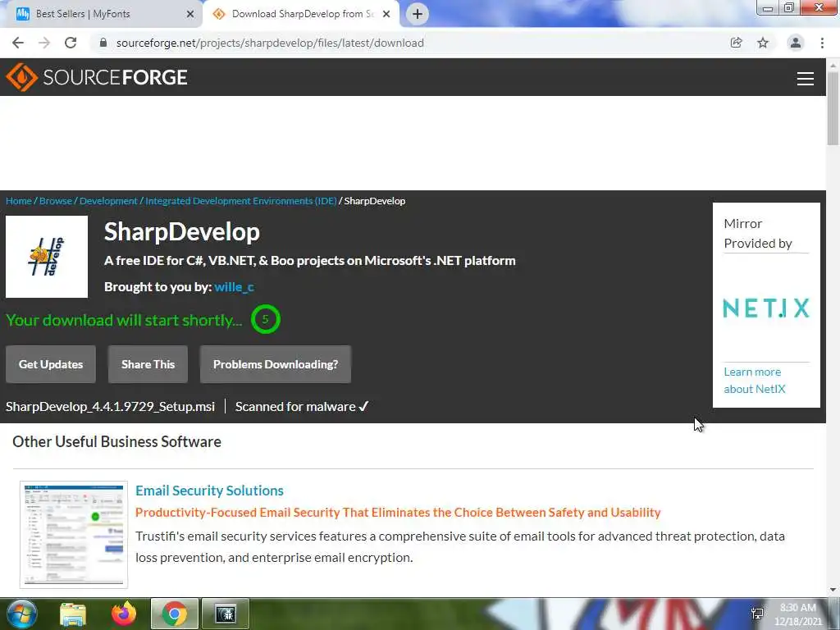The height and width of the screenshot is (630, 840).
Task: Reload the current page
Action: (x=71, y=43)
